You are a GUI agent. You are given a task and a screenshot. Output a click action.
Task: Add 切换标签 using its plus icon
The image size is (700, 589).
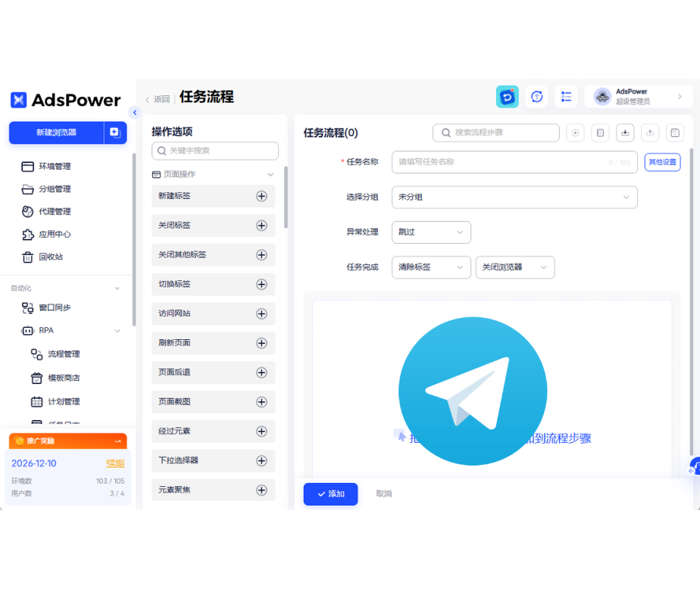(x=261, y=284)
